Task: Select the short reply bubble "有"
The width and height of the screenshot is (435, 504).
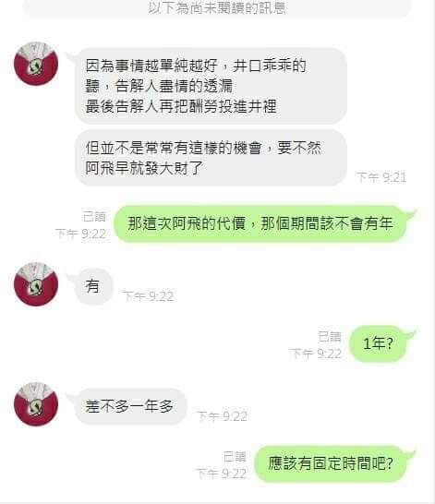Action: click(93, 286)
